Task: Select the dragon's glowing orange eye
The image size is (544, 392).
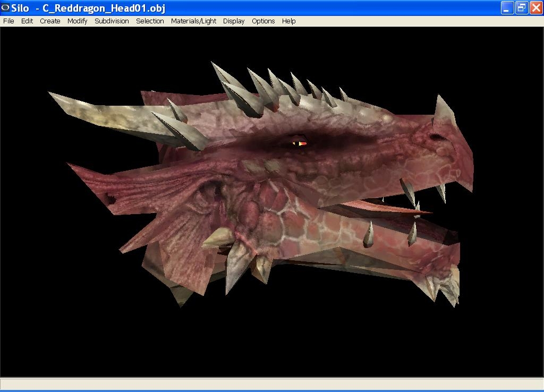Action: [300, 143]
